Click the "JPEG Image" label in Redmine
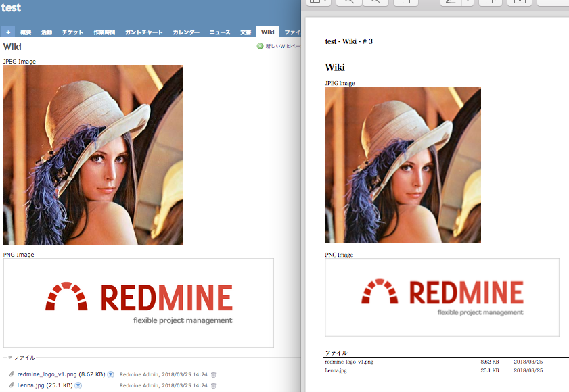569x392 pixels. (x=20, y=62)
